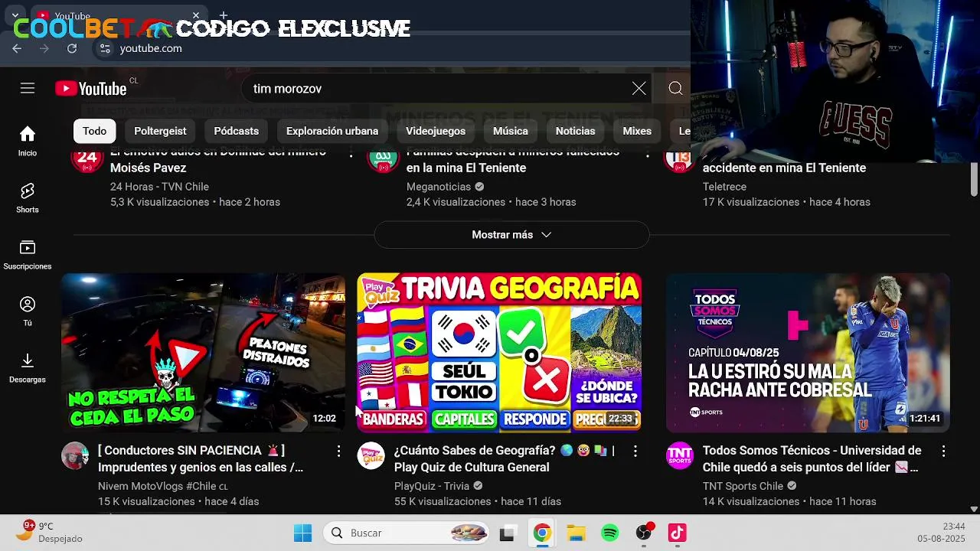Image resolution: width=980 pixels, height=551 pixels.
Task: Select the Pódcasts filter chip
Action: tap(236, 131)
